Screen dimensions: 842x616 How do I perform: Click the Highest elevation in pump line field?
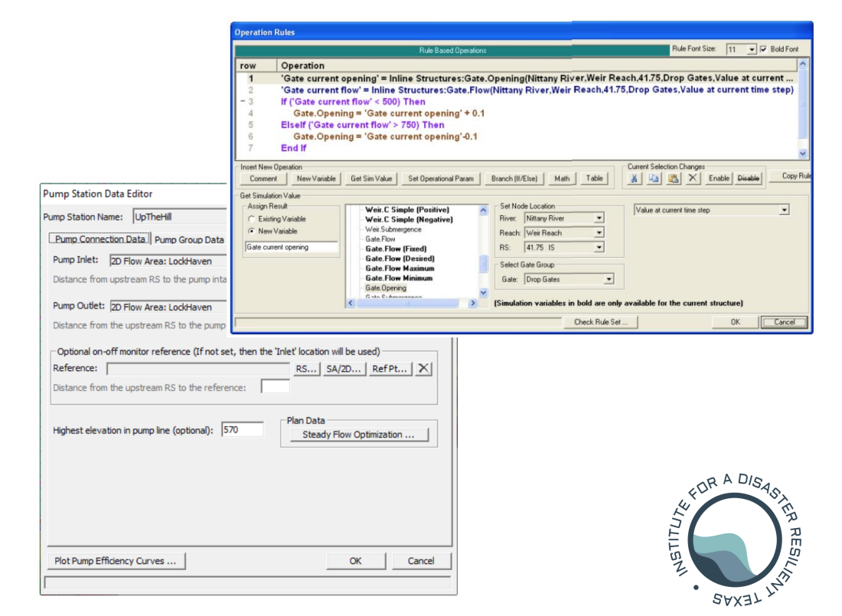242,429
